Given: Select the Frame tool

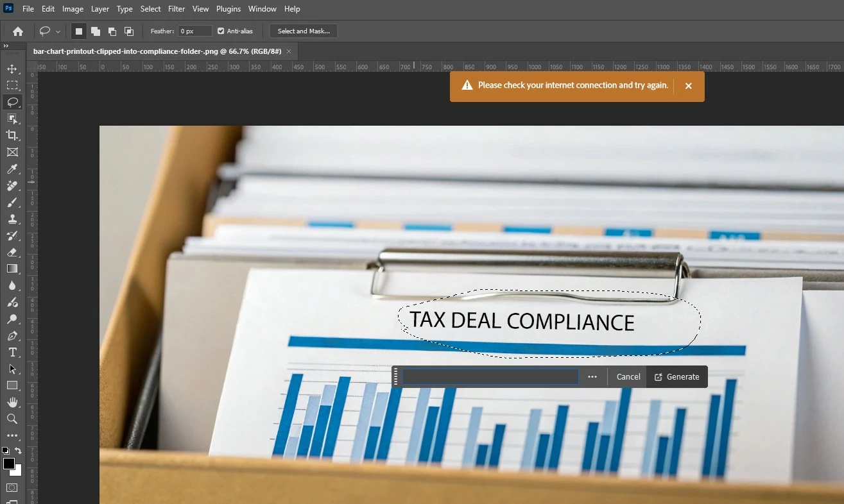Looking at the screenshot, I should click(x=12, y=152).
